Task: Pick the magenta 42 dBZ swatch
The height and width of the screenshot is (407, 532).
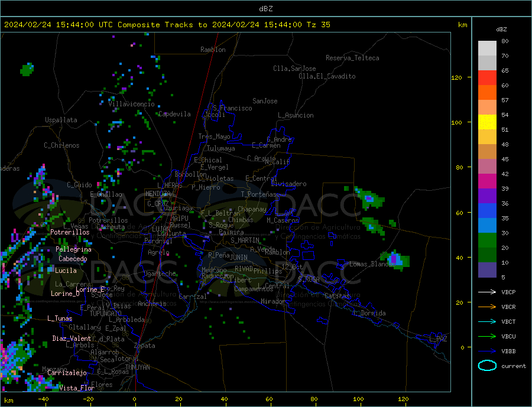Action: [487, 181]
